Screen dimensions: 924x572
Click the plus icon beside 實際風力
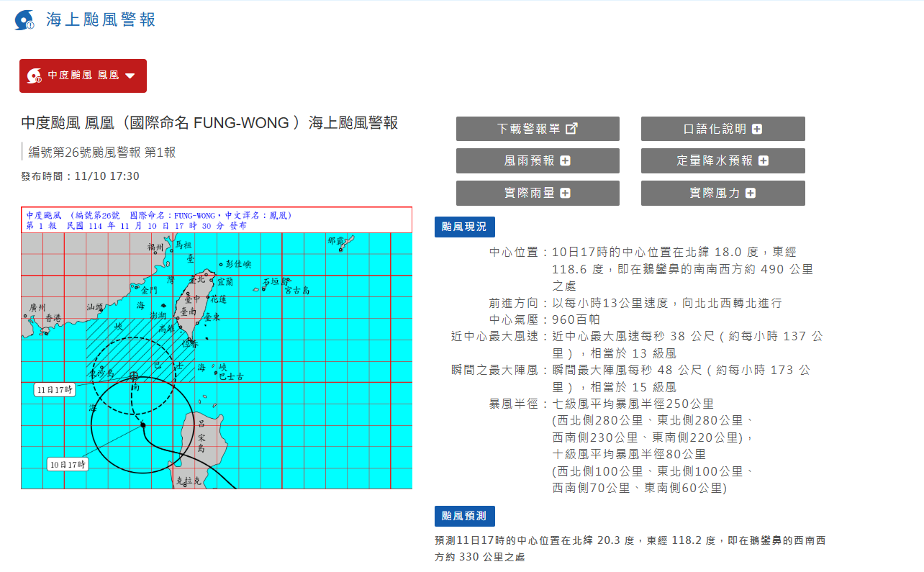click(x=751, y=194)
